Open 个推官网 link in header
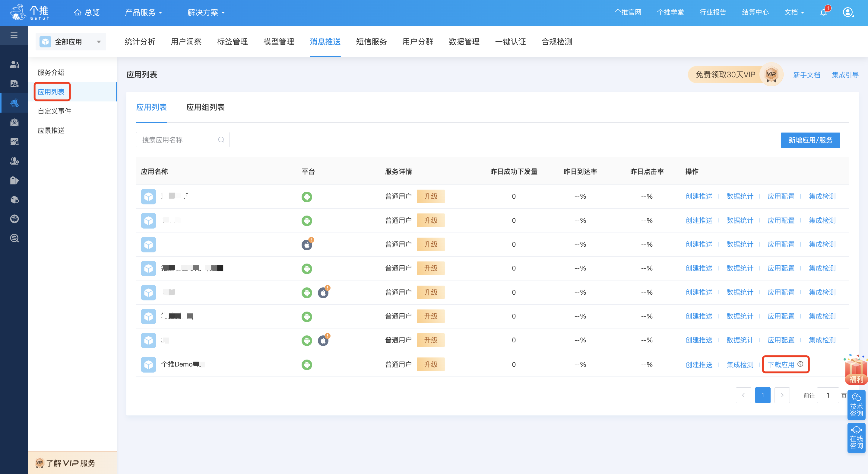 [x=628, y=12]
